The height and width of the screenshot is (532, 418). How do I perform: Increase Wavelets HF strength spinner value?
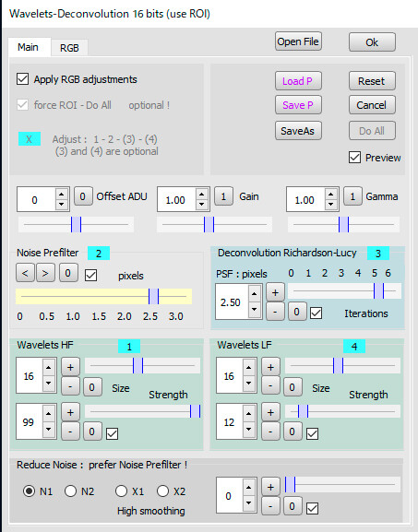coord(48,413)
